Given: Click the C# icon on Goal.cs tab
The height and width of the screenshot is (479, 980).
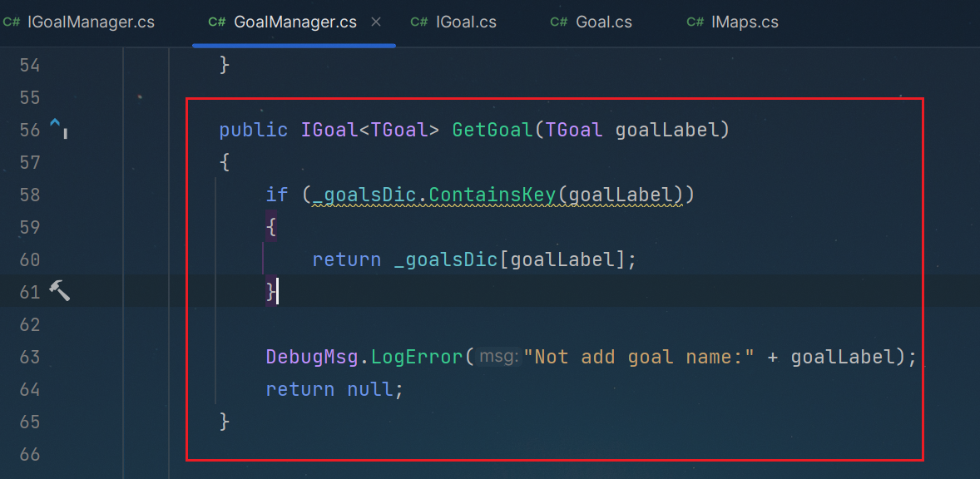Looking at the screenshot, I should click(559, 22).
